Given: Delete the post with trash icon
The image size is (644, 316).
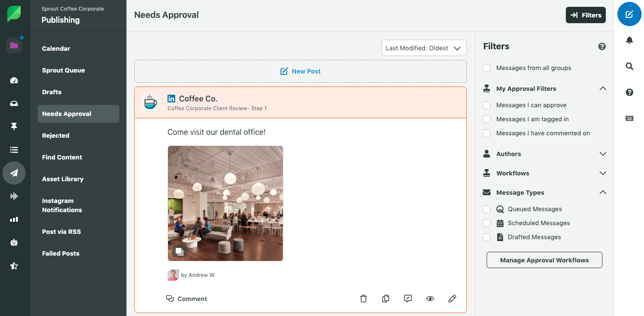Looking at the screenshot, I should point(364,299).
